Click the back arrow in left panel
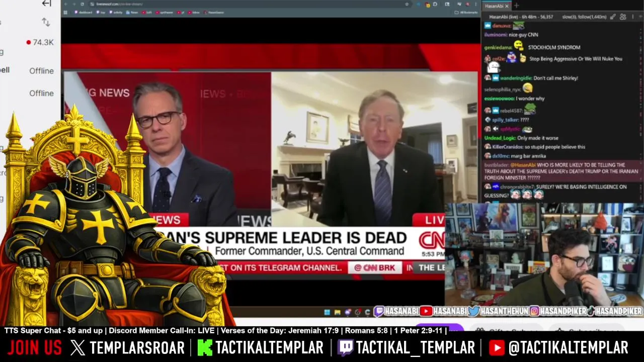 pos(46,4)
